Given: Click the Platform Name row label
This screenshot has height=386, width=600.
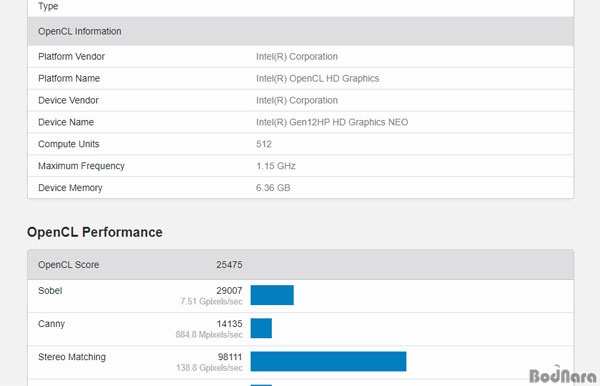Looking at the screenshot, I should click(69, 78).
